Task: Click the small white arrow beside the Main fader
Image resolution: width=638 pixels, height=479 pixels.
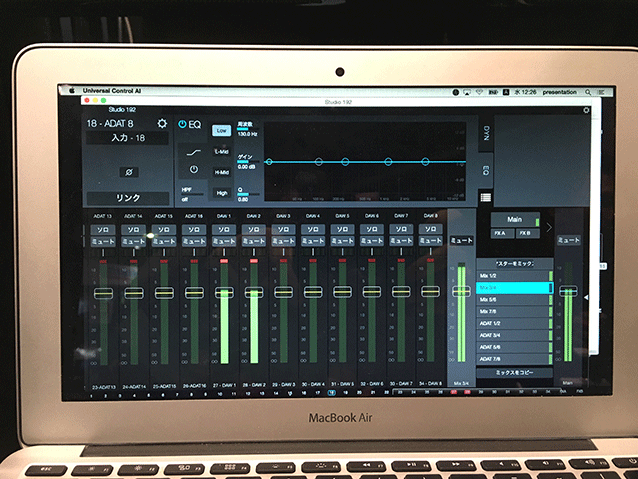Action: click(586, 297)
